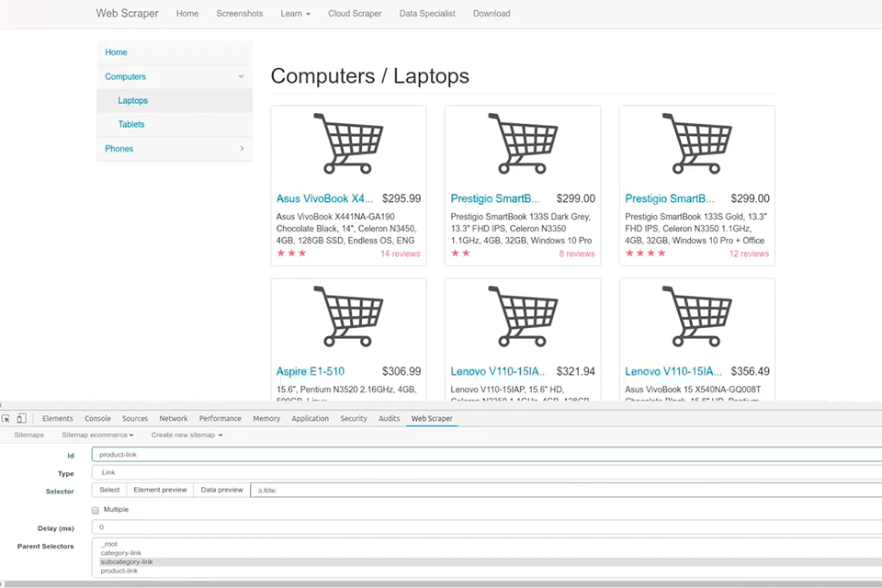
Task: Toggle the device toolbar icon
Action: coord(21,419)
